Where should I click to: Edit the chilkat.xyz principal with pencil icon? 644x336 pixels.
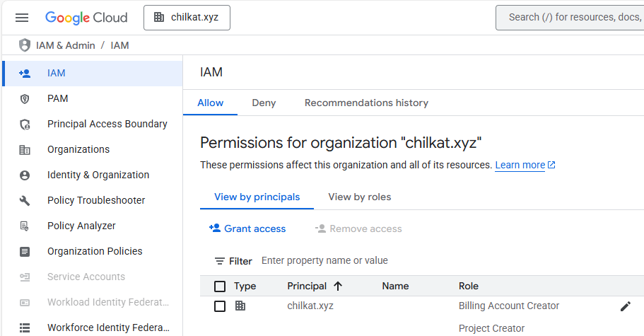[x=625, y=306]
